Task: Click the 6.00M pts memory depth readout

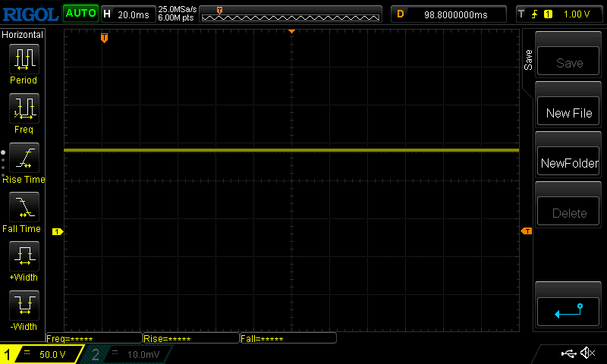Action: click(x=176, y=17)
